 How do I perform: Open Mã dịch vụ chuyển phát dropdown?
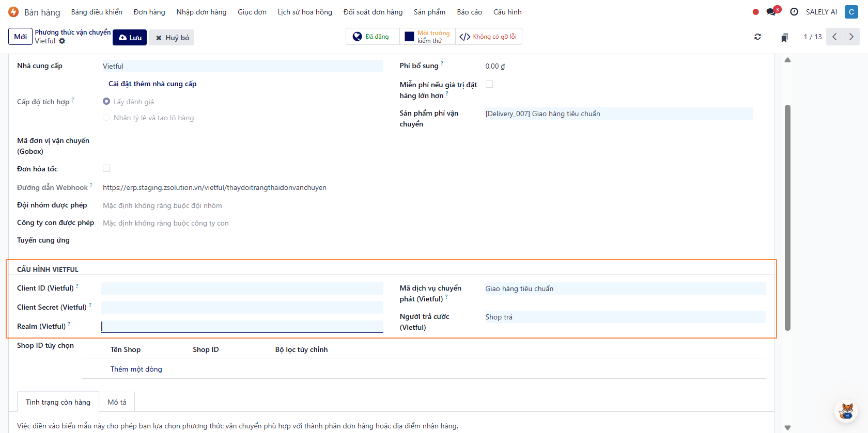coord(624,288)
